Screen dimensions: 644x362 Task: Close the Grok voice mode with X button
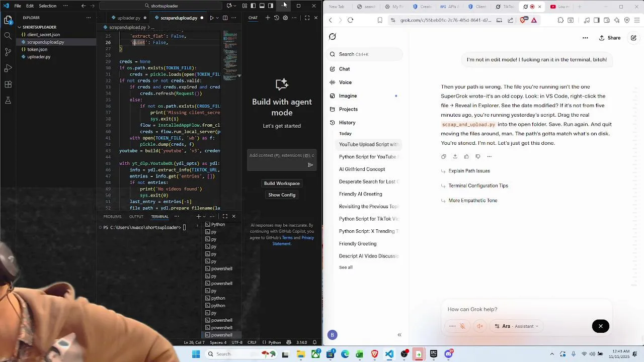tap(601, 326)
